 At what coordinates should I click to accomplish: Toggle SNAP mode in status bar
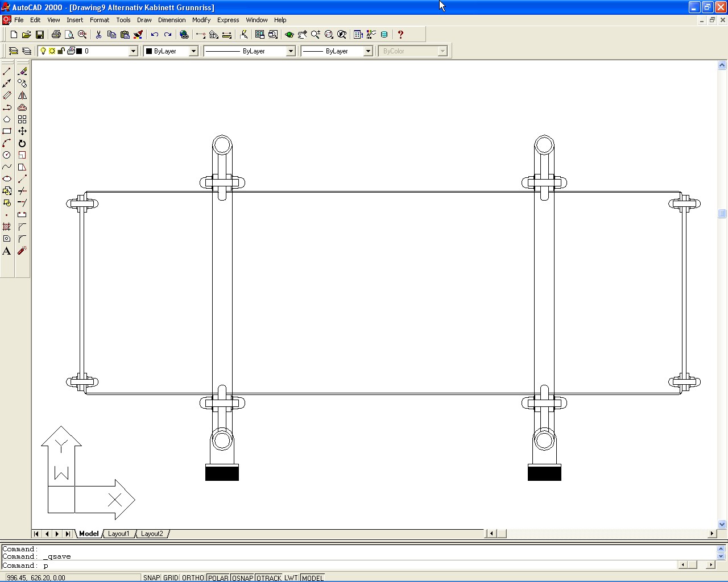151,577
